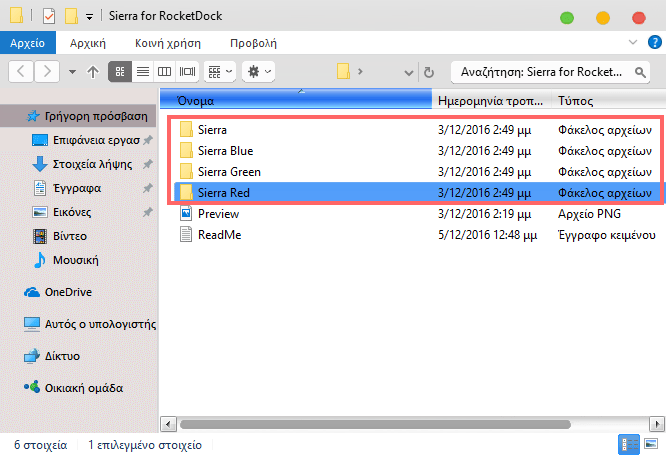
Task: Click the scroll left arrow
Action: 168,424
